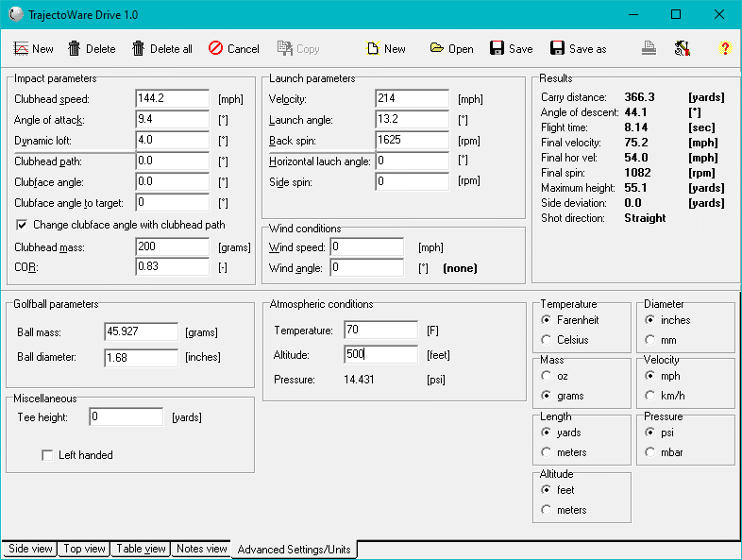
Task: Choose km/h as velocity unit
Action: (x=650, y=396)
